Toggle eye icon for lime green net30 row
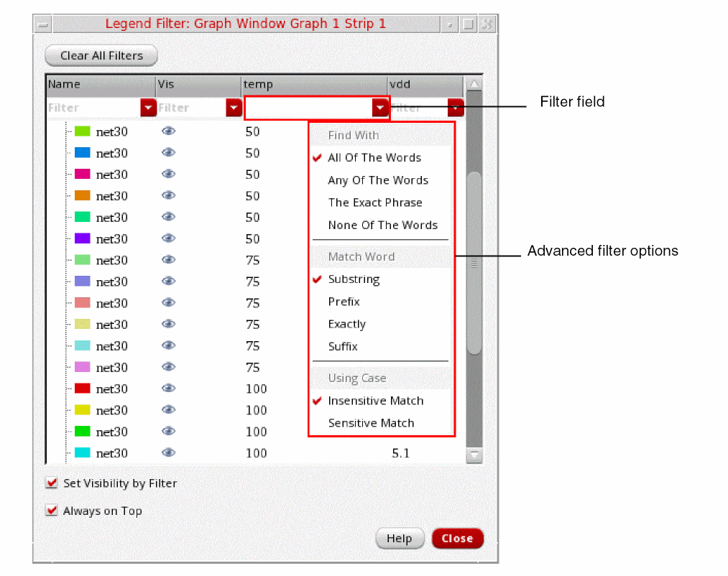This screenshot has height=576, width=728. [x=169, y=131]
